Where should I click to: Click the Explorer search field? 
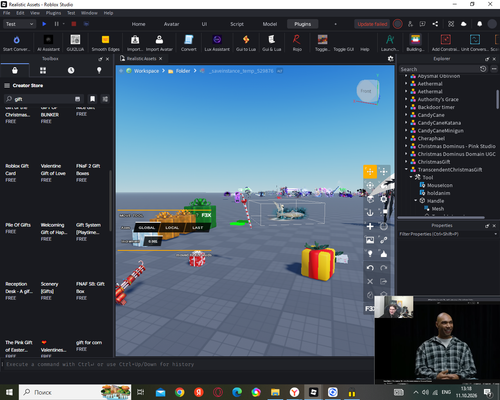(439, 69)
